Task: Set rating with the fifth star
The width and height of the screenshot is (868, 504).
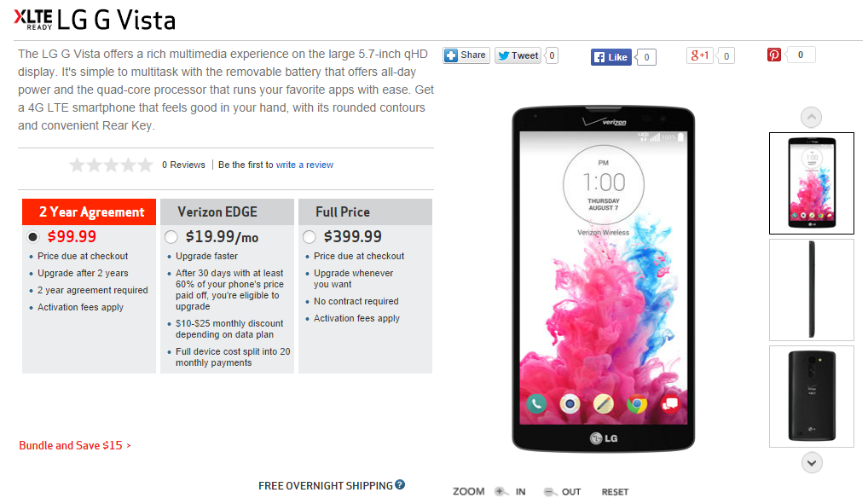Action: coord(145,165)
